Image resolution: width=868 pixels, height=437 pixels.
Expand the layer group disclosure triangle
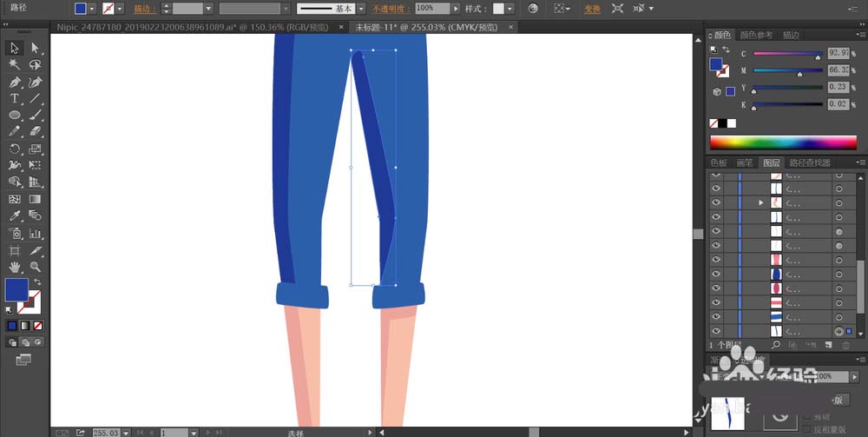(761, 202)
